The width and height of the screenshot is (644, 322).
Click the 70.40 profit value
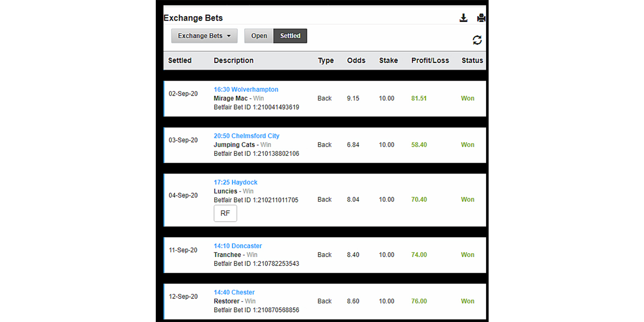coord(419,200)
